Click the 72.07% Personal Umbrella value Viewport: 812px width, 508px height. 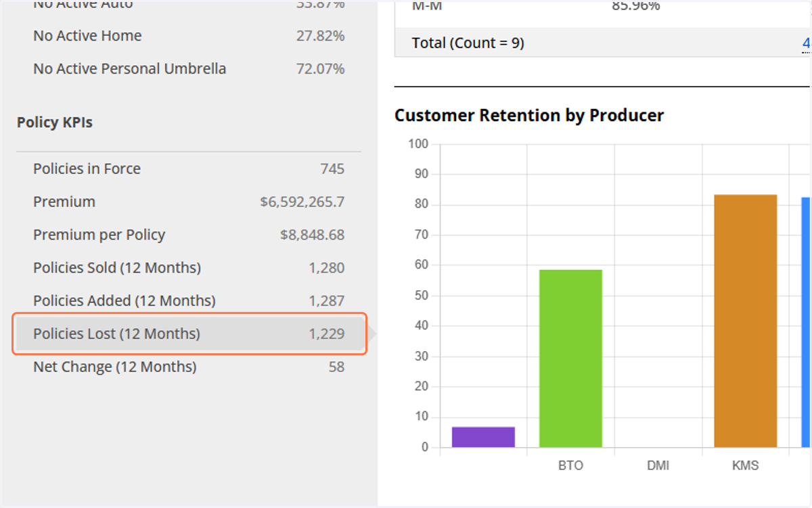[x=320, y=69]
